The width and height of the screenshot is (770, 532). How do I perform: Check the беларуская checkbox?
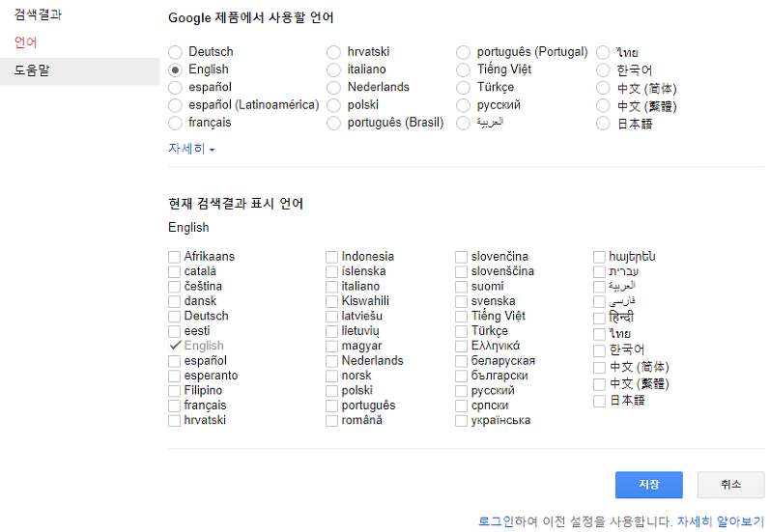point(461,361)
